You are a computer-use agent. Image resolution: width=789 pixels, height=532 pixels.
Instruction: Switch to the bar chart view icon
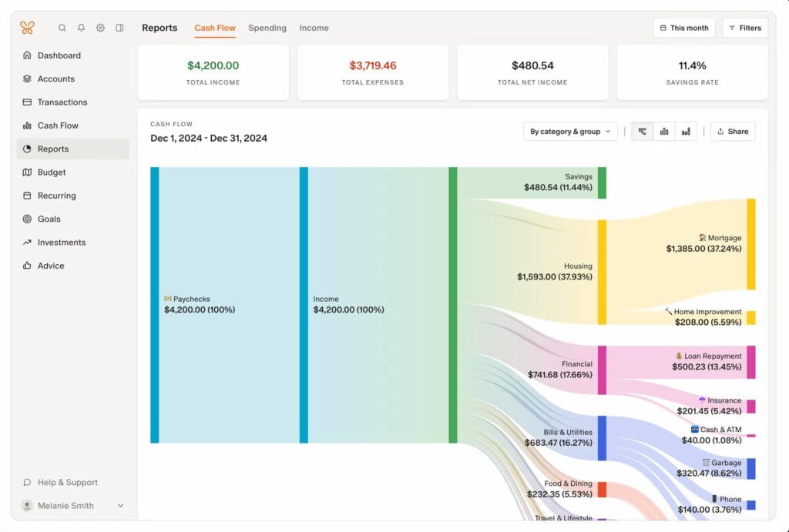(663, 131)
